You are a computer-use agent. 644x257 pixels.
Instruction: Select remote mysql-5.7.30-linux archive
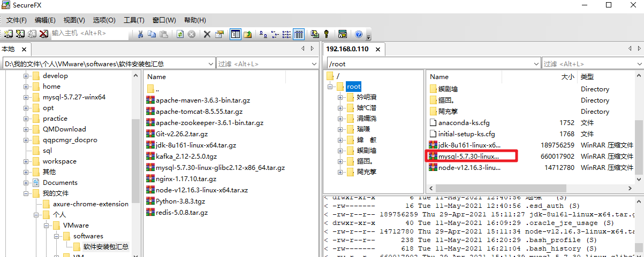pos(469,156)
